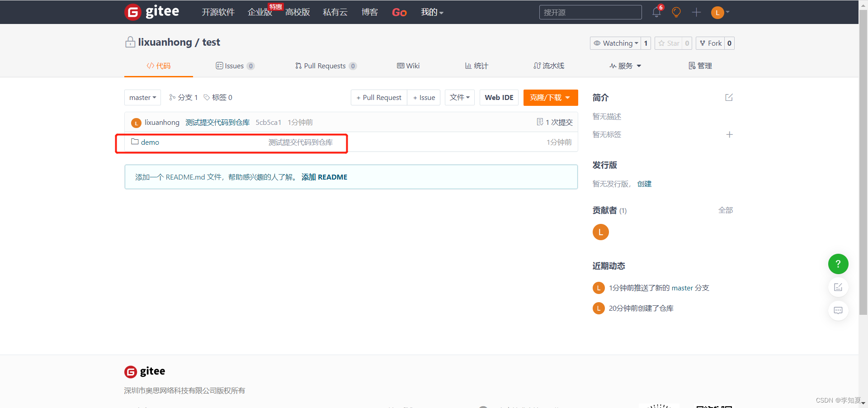Open the 我的 dropdown in the header
This screenshot has height=408, width=868.
432,12
